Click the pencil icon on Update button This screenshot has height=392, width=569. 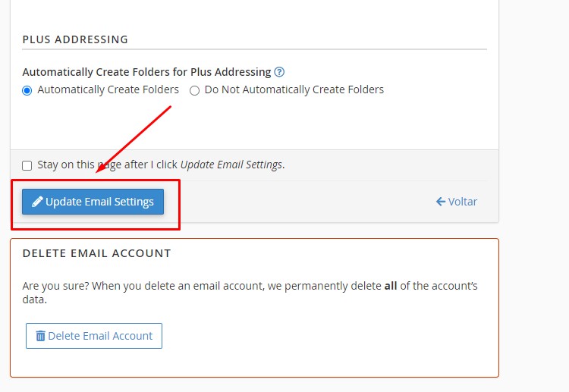click(x=37, y=202)
